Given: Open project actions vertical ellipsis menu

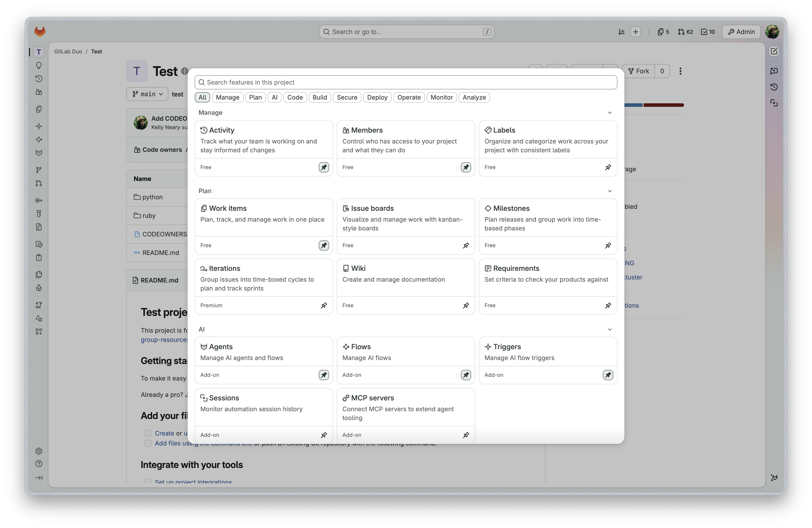Looking at the screenshot, I should [680, 71].
